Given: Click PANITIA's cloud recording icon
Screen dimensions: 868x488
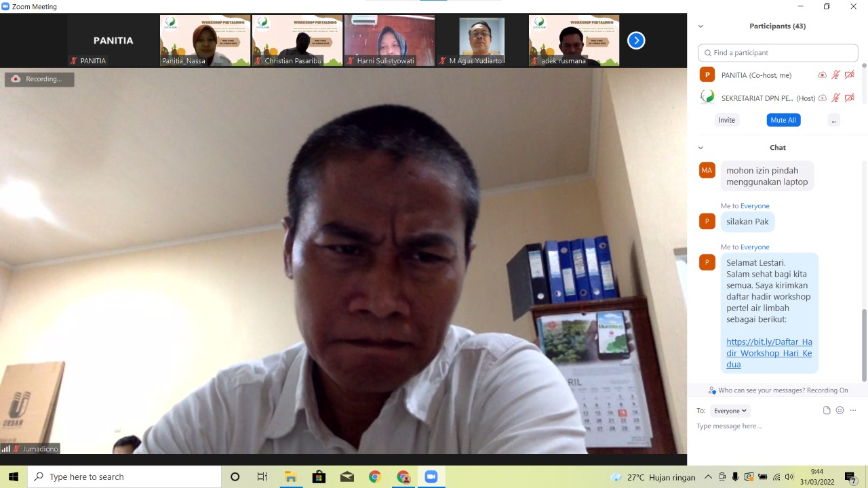Looking at the screenshot, I should pyautogui.click(x=822, y=75).
